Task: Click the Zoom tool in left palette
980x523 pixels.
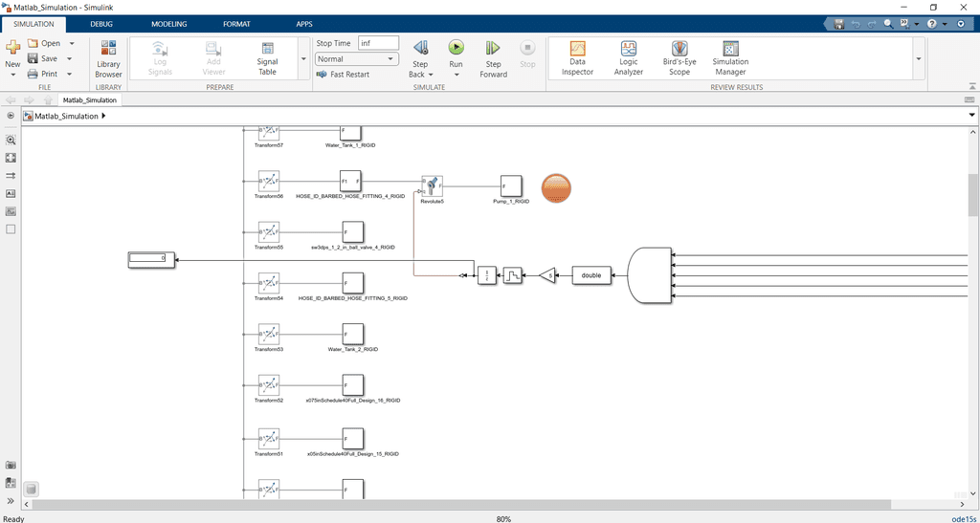Action: 11,140
